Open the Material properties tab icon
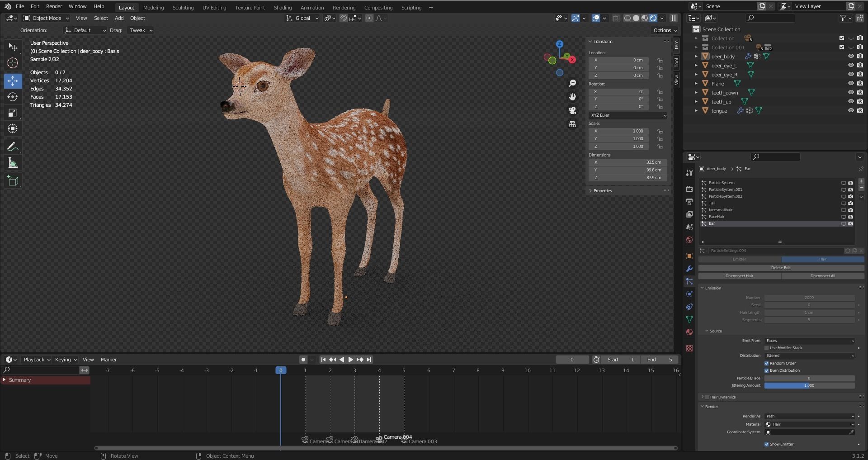Image resolution: width=868 pixels, height=460 pixels. coord(689,332)
